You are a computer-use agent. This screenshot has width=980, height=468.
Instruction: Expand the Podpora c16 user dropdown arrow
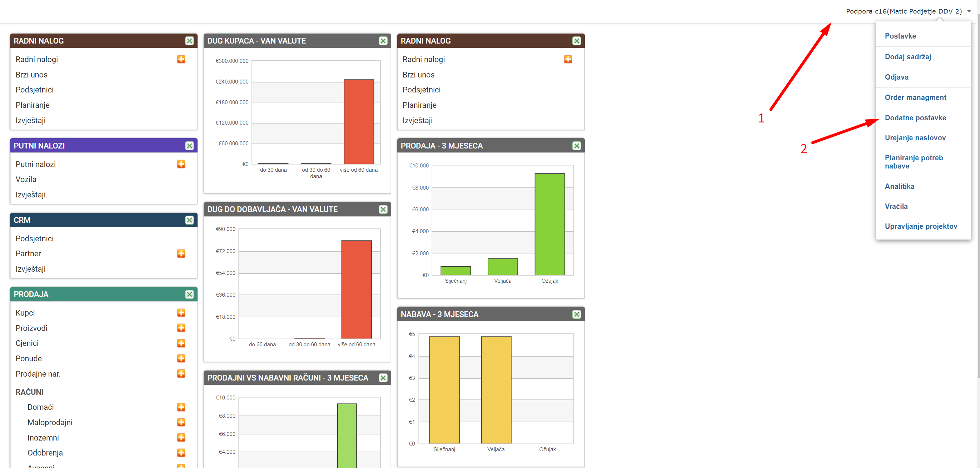(x=969, y=11)
